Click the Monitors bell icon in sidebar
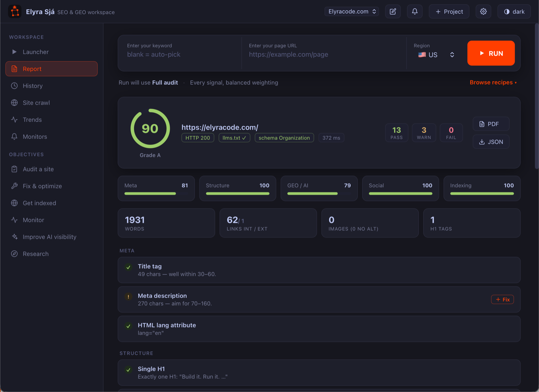The height and width of the screenshot is (392, 539). (x=14, y=137)
